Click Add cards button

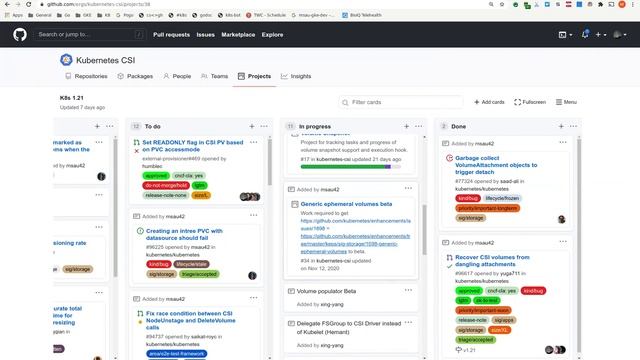click(489, 102)
